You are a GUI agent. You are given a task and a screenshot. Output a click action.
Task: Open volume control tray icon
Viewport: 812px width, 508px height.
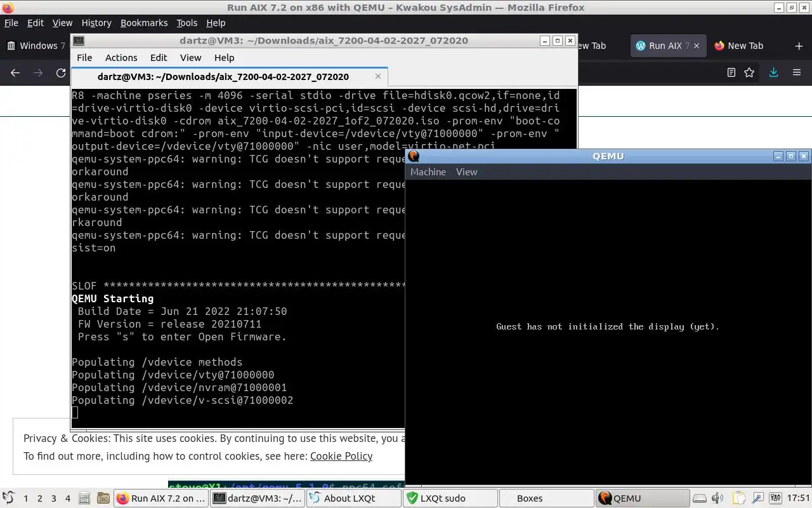(x=717, y=498)
